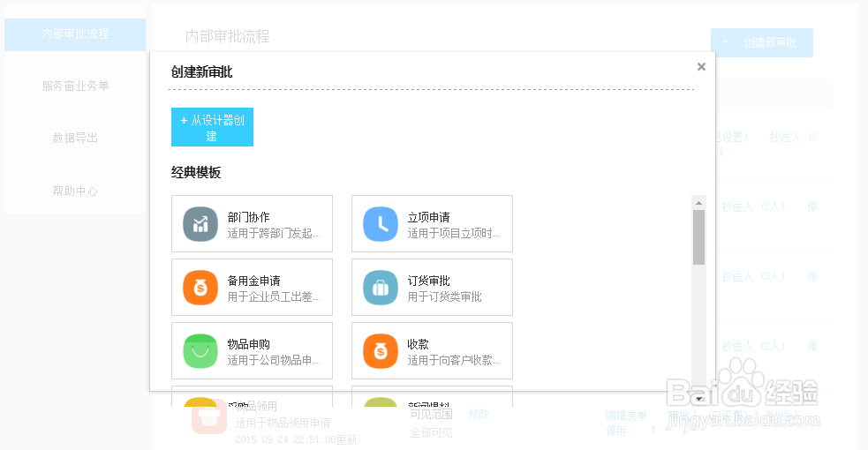The height and width of the screenshot is (450, 868).
Task: Click the 修改 link beside 可见范围
Action: pyautogui.click(x=479, y=414)
